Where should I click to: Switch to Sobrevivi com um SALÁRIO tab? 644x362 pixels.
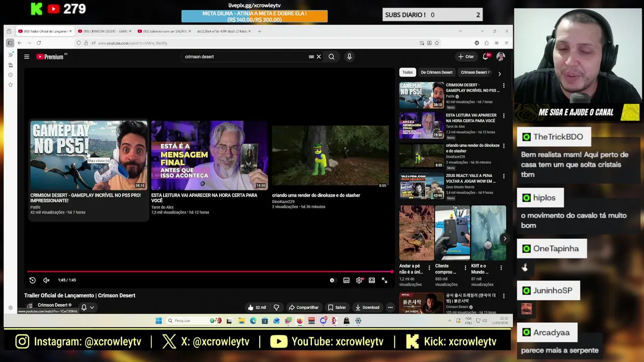[x=164, y=31]
